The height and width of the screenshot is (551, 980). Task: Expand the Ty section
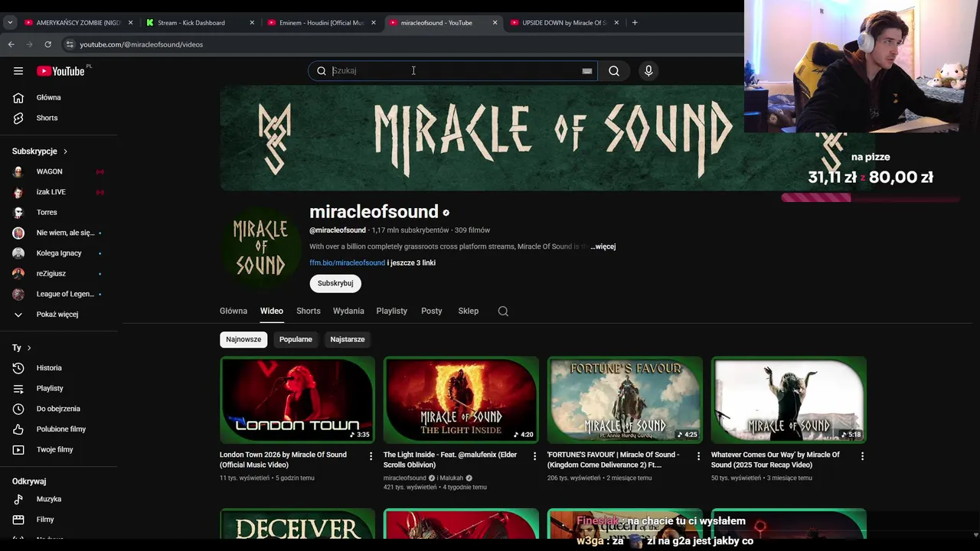click(21, 347)
